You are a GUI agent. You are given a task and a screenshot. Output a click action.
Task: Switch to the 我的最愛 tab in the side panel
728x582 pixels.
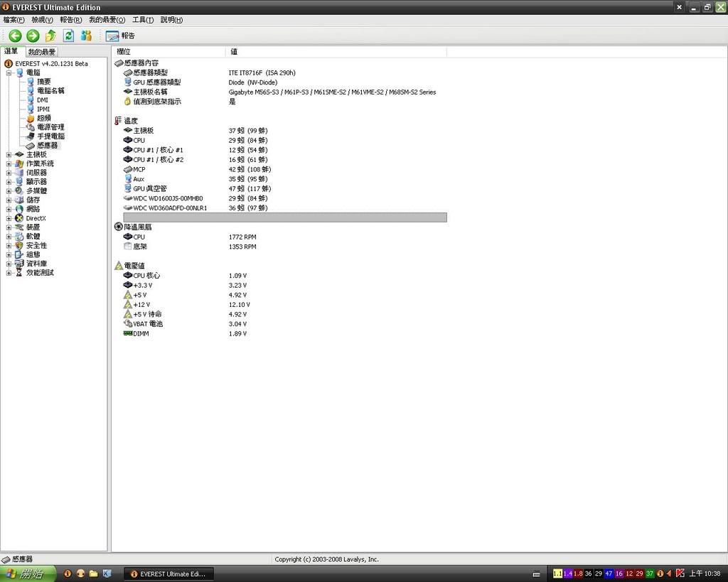pyautogui.click(x=41, y=52)
